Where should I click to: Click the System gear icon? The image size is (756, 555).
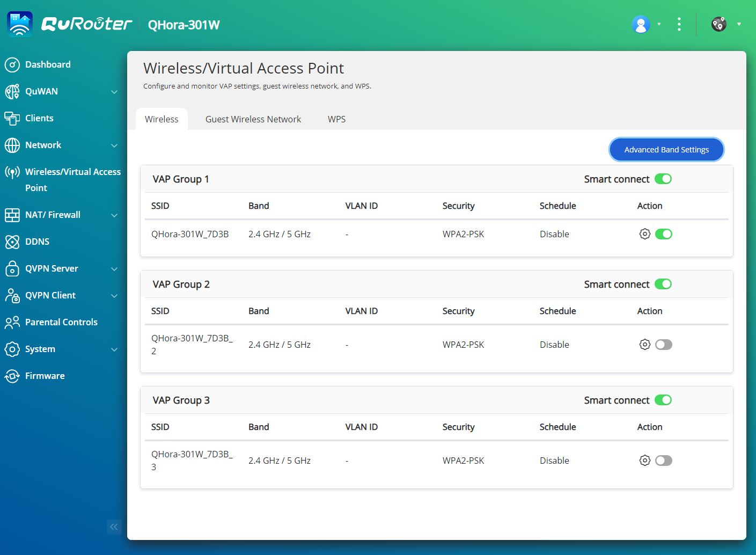[x=12, y=349]
